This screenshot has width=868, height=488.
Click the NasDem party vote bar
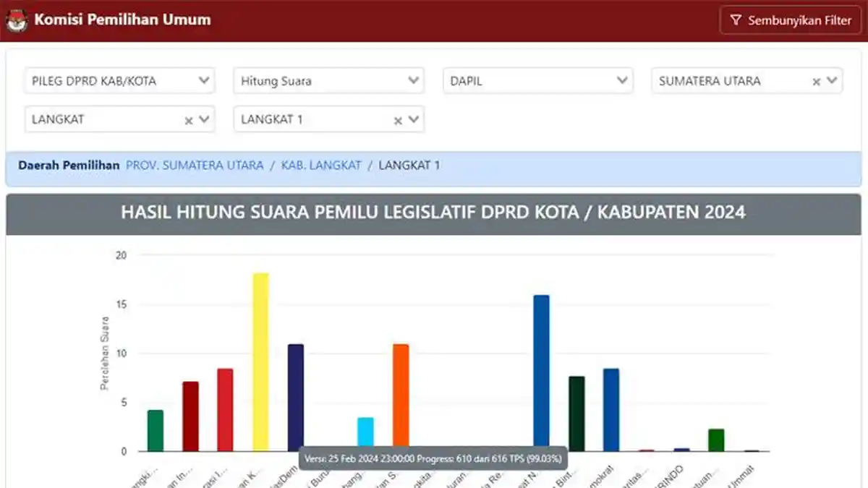coord(295,398)
